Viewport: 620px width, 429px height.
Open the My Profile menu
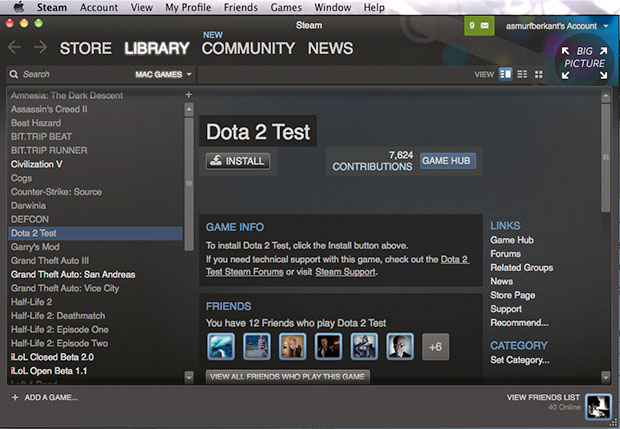click(188, 7)
